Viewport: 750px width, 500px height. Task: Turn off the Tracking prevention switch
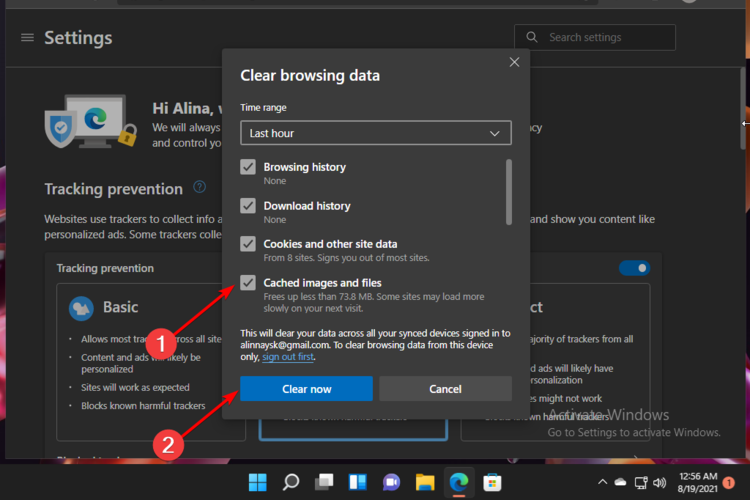click(x=634, y=268)
